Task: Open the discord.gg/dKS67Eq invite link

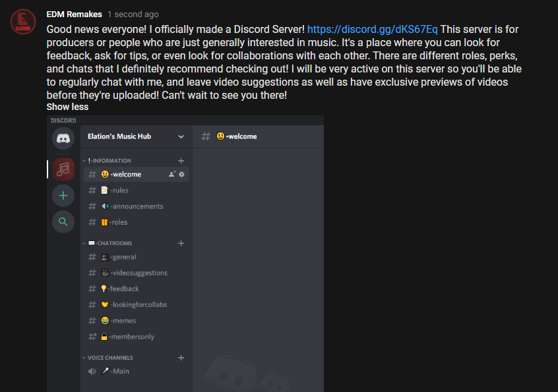Action: [372, 29]
